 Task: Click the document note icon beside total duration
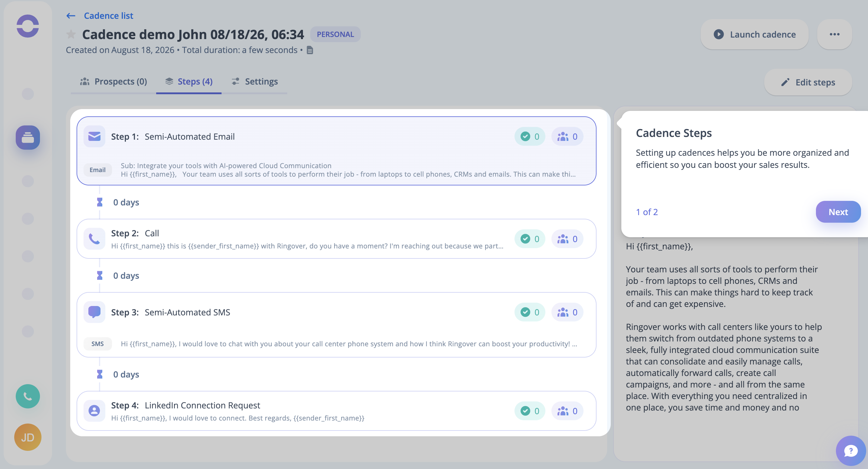click(310, 50)
